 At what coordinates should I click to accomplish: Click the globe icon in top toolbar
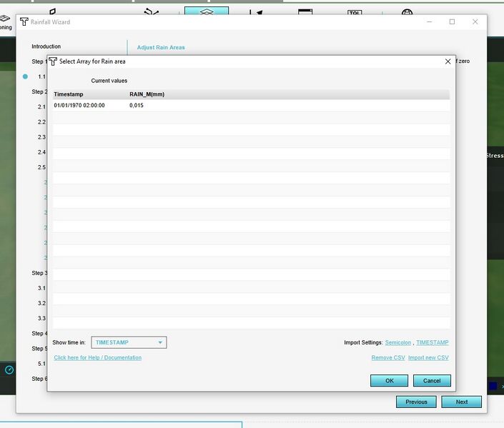[x=407, y=12]
